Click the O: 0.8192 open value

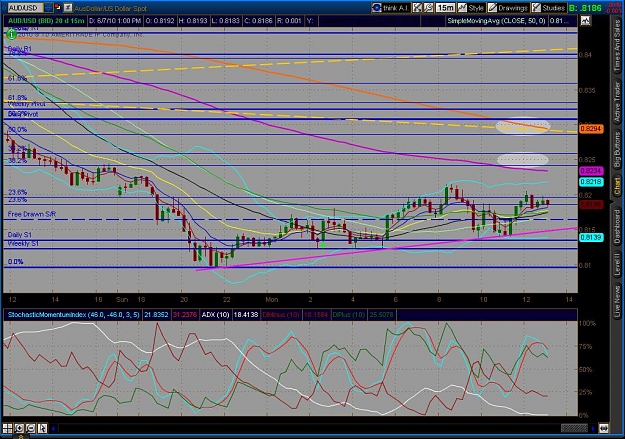click(x=160, y=21)
